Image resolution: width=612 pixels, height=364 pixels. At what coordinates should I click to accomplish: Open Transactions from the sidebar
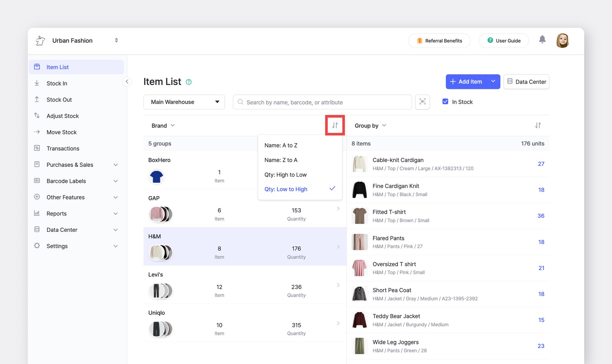coord(63,149)
